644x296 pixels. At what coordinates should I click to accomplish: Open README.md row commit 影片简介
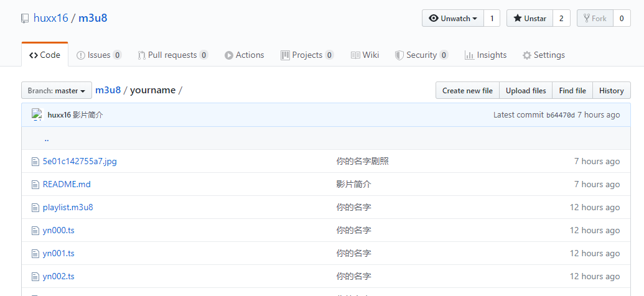(x=353, y=184)
